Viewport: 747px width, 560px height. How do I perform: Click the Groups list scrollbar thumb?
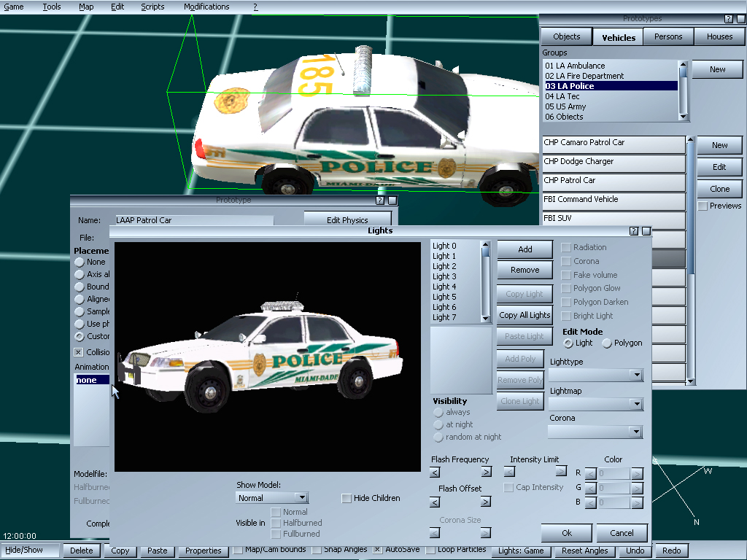pyautogui.click(x=683, y=72)
